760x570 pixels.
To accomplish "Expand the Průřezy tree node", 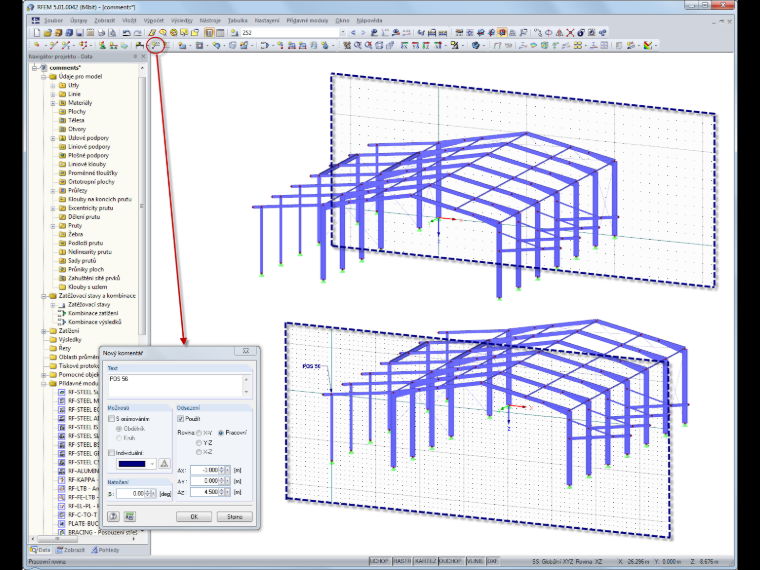I will 53,190.
